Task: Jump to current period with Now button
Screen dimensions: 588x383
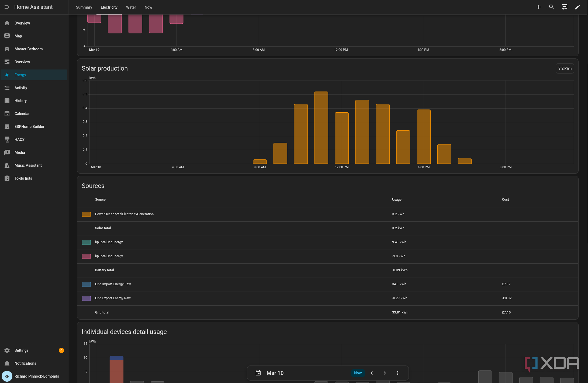Action: pyautogui.click(x=358, y=373)
